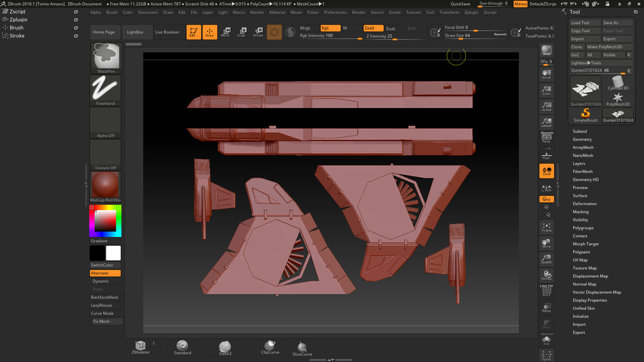Viewport: 644px width, 362px height.
Task: Click the AAHalf icon
Action: pos(547,123)
